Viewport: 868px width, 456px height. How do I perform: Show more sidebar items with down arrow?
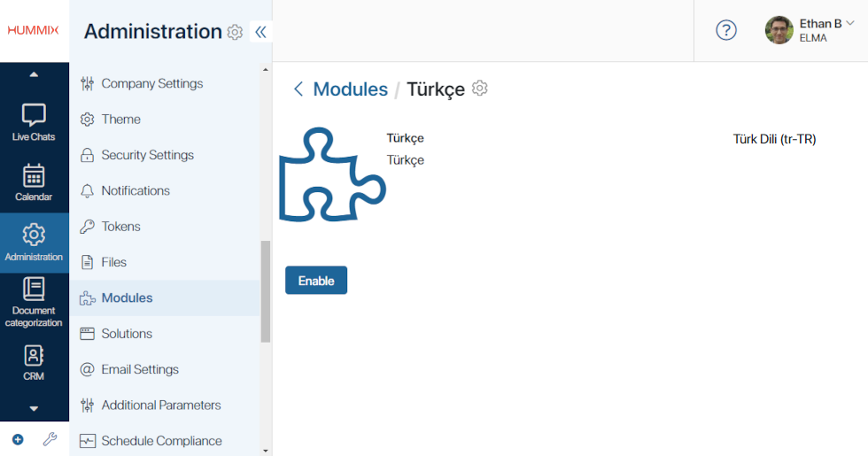coord(34,408)
